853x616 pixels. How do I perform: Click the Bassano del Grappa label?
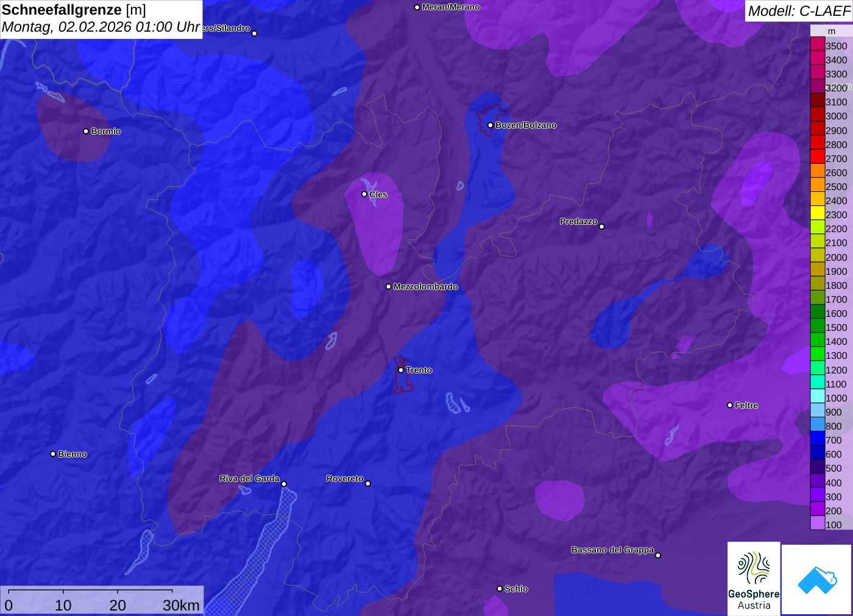point(612,550)
